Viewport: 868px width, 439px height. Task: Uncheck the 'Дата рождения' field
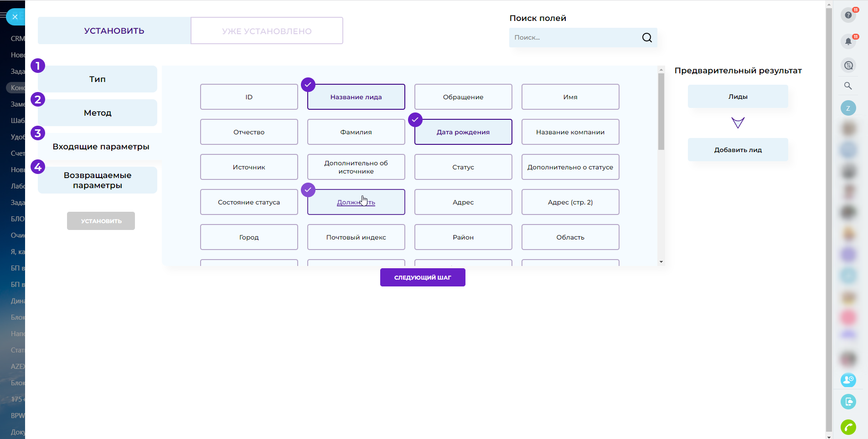(x=463, y=132)
